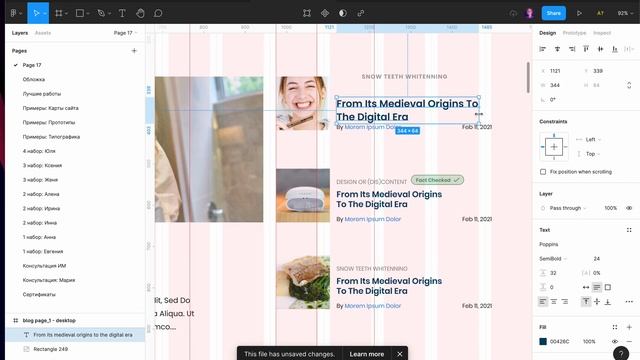
Task: Select the Rectangle shape tool
Action: tap(80, 13)
